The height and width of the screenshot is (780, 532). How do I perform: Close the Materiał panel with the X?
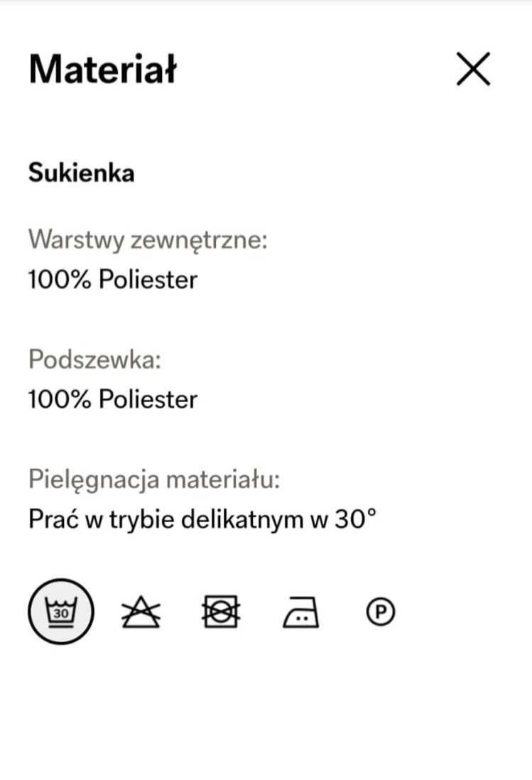tap(473, 69)
